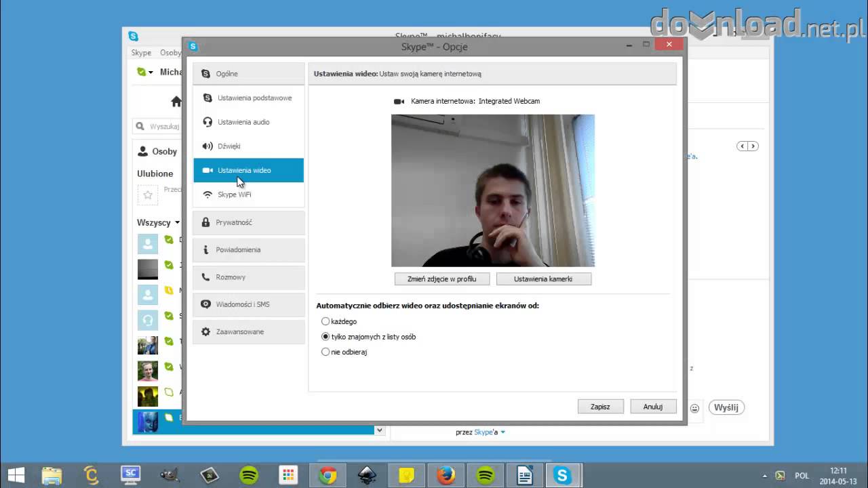Open the Zaawansowane gear section
868x488 pixels.
[248, 331]
